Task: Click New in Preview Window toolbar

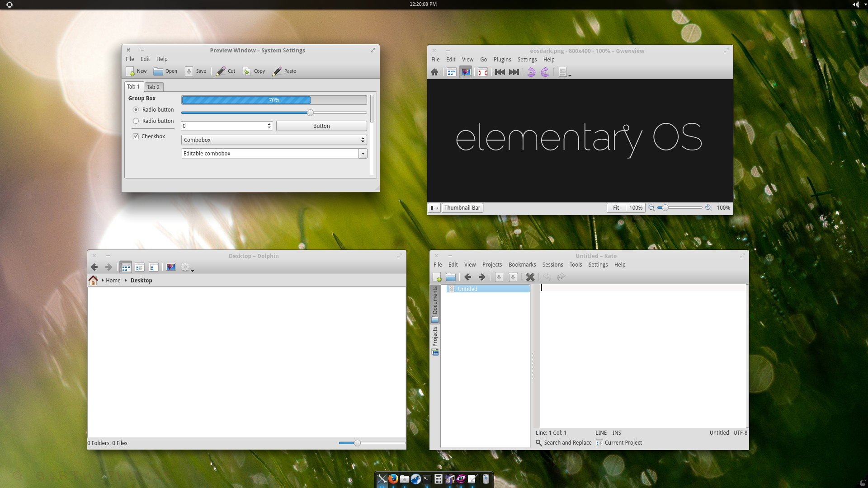Action: point(137,71)
